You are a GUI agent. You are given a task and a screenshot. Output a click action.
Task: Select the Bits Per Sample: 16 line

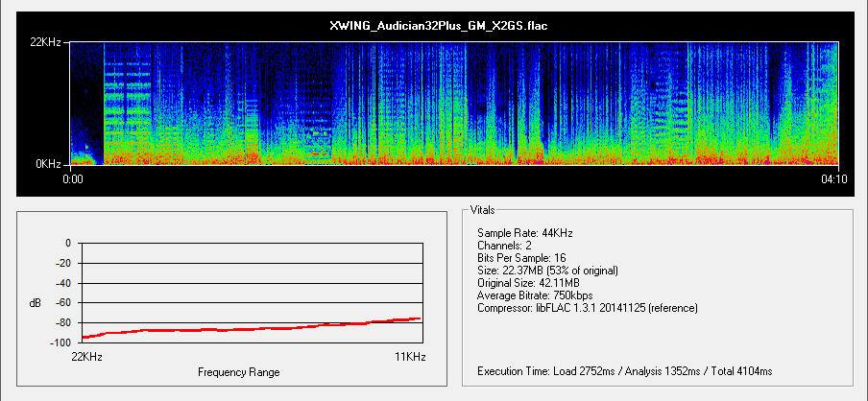pyautogui.click(x=527, y=258)
